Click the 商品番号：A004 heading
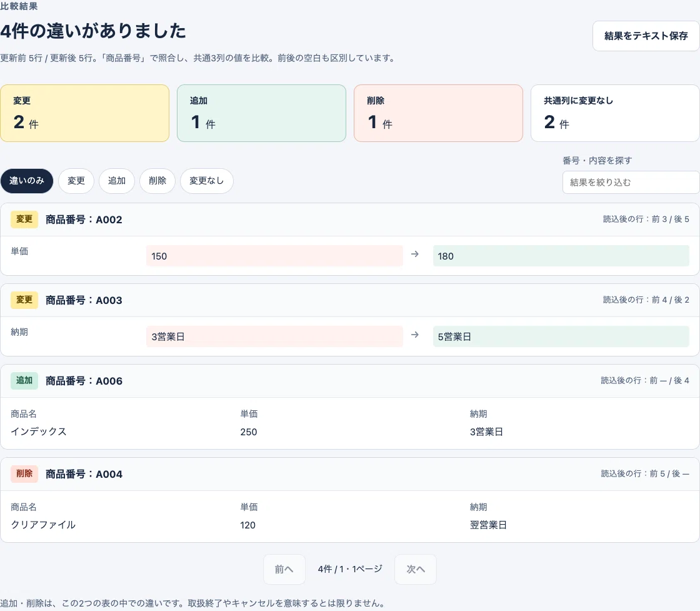700x611 pixels. pos(84,474)
